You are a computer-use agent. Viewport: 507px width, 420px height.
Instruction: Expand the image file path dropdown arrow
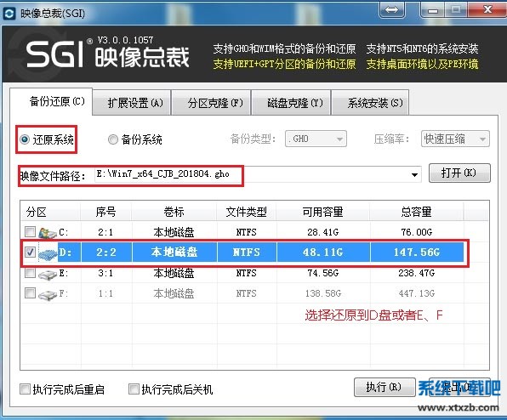[x=414, y=175]
